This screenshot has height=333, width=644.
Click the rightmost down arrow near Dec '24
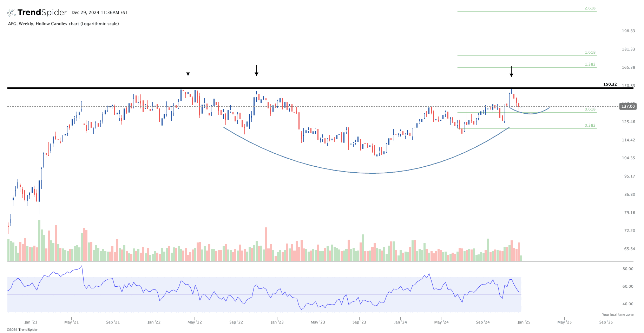[511, 72]
